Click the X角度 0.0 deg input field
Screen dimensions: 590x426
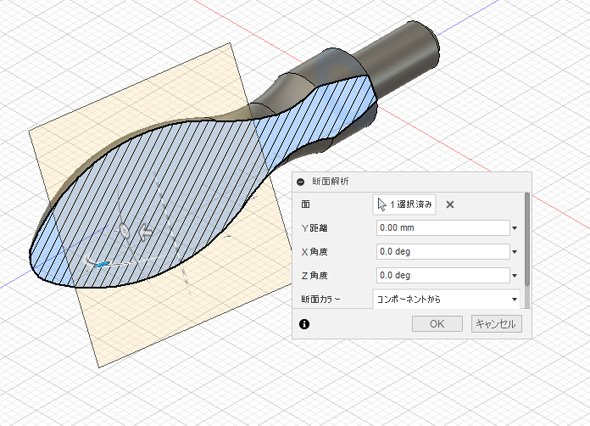(x=443, y=252)
